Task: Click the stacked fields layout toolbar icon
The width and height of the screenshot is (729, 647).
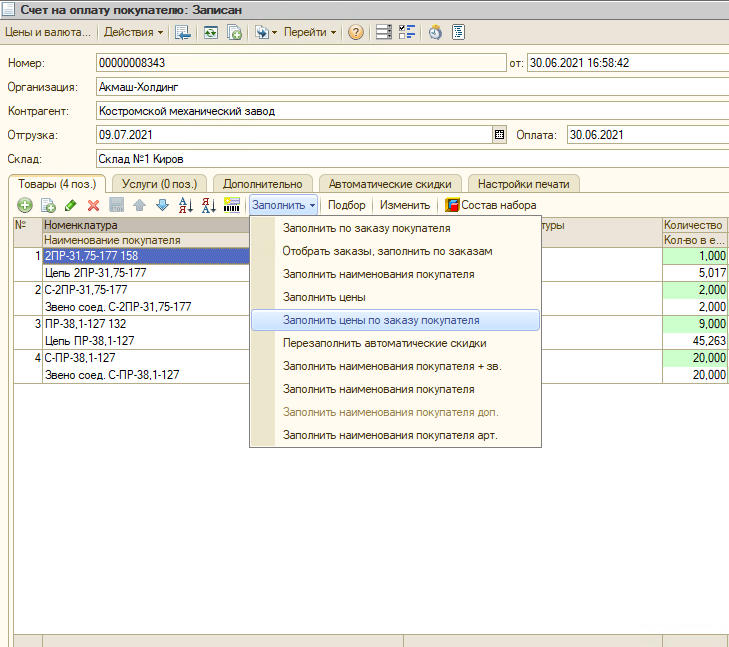Action: coord(384,32)
